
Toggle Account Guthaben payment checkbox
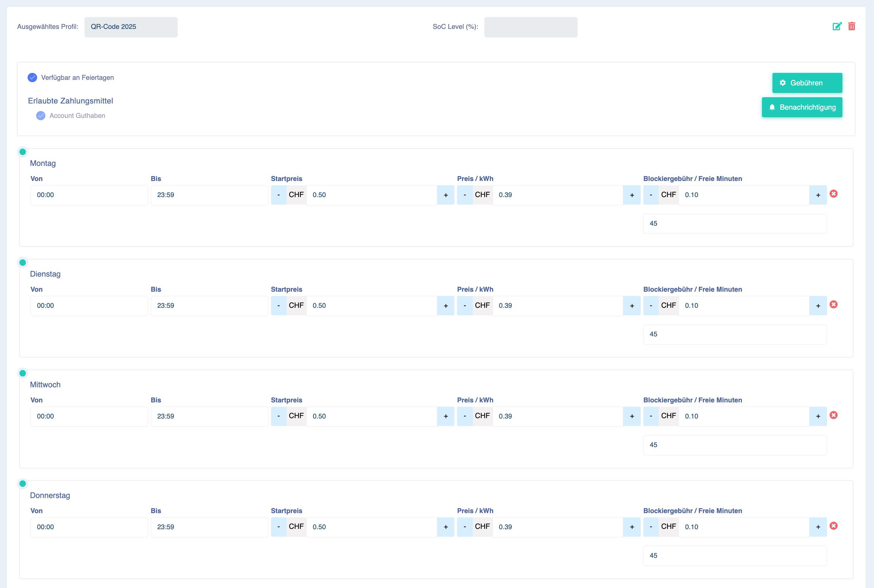point(40,116)
